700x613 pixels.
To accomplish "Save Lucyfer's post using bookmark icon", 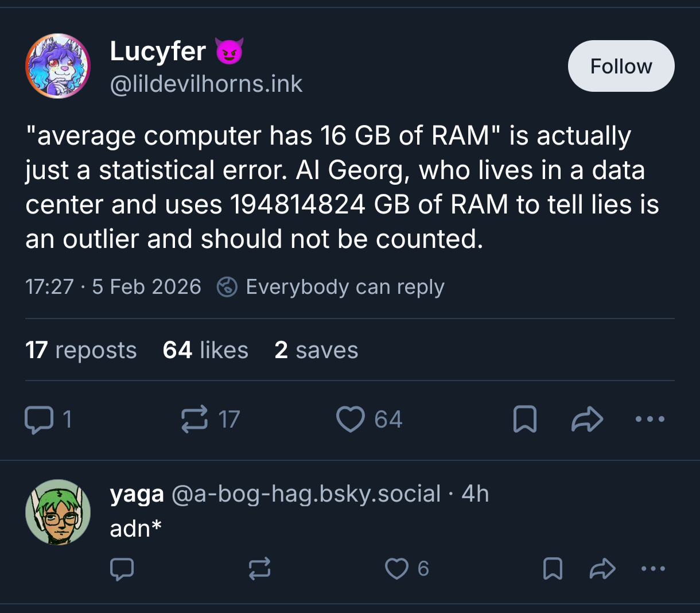I will (x=524, y=420).
